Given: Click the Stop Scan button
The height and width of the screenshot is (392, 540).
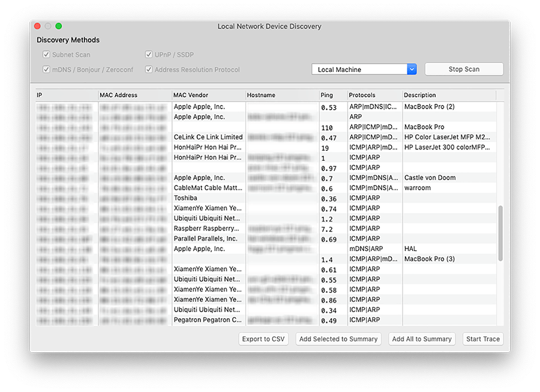Looking at the screenshot, I should (463, 69).
